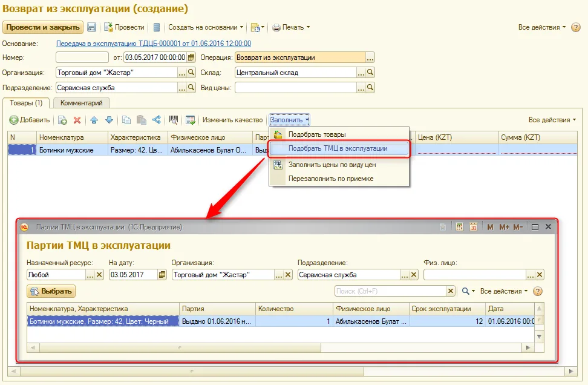Expand the Печать dropdown
The image size is (588, 385).
[x=292, y=27]
